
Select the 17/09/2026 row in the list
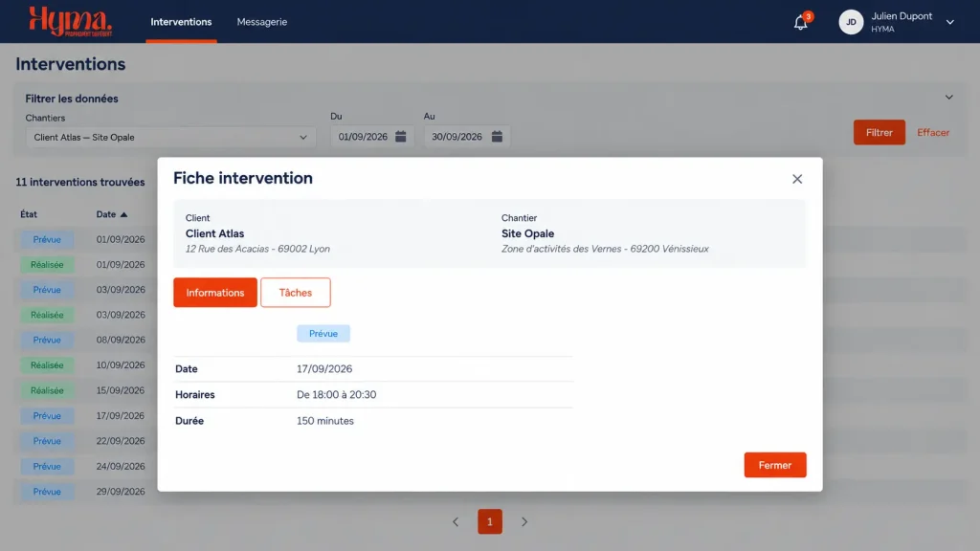point(85,415)
